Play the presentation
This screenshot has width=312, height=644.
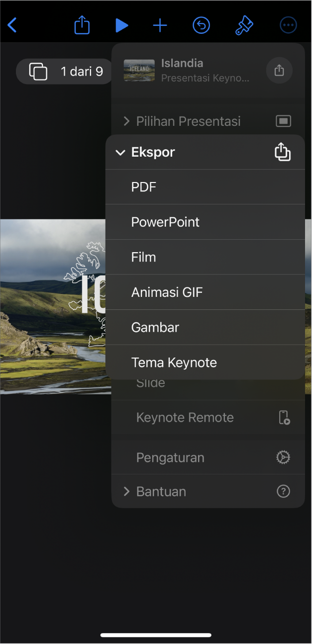tap(121, 25)
